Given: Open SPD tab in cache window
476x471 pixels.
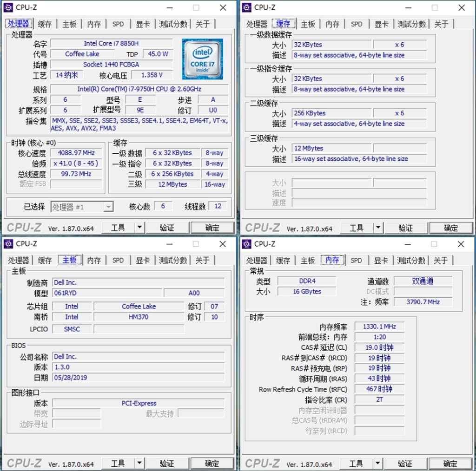Looking at the screenshot, I should point(357,24).
